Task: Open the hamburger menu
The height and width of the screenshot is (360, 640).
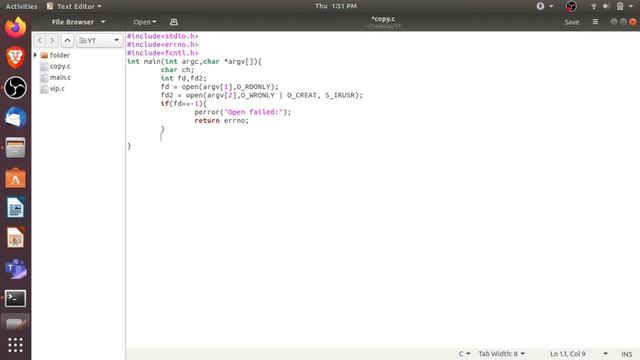Action: [595, 22]
